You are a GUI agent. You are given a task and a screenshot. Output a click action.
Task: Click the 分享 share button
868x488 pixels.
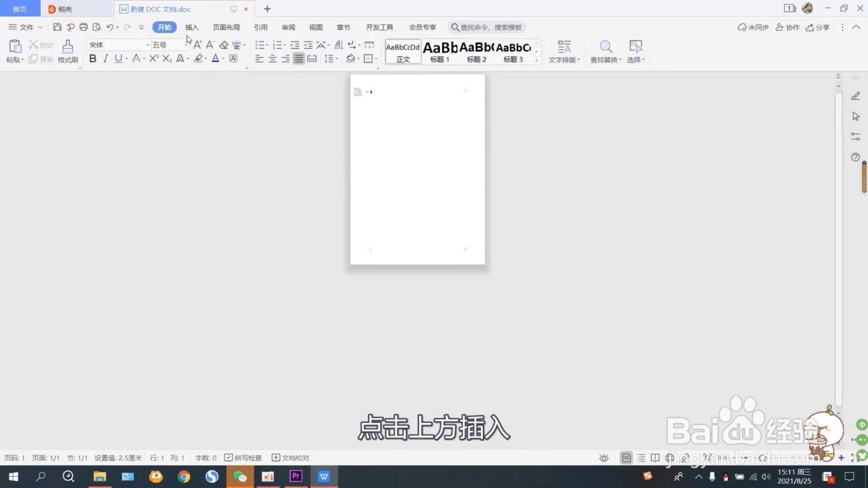818,27
